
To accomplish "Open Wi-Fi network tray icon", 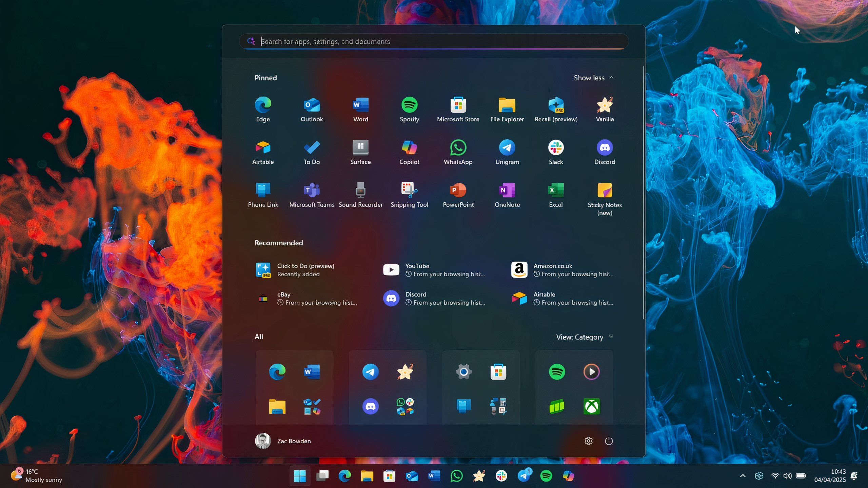I will coord(775,476).
